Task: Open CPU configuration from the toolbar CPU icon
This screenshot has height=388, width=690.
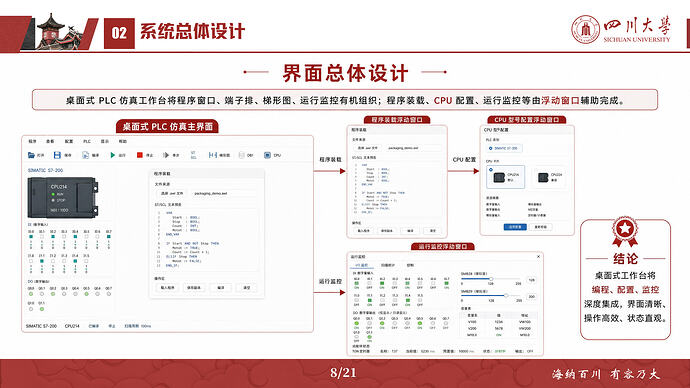Action: (267, 155)
